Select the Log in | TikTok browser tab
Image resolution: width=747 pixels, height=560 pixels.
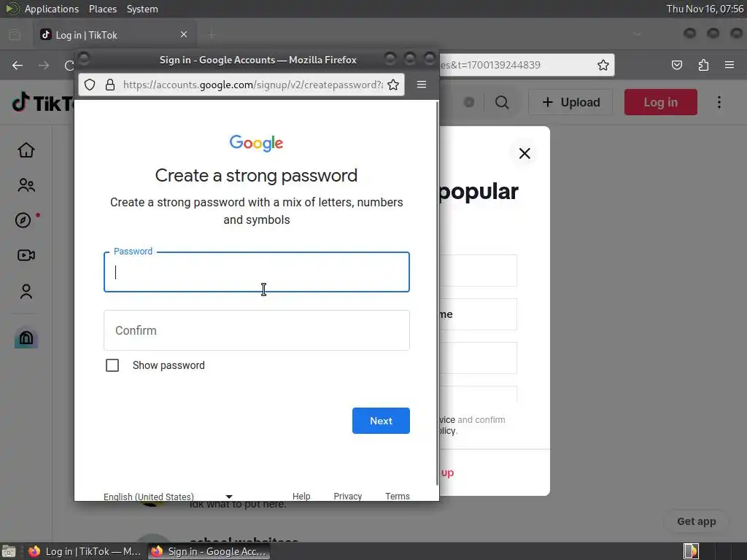click(115, 35)
